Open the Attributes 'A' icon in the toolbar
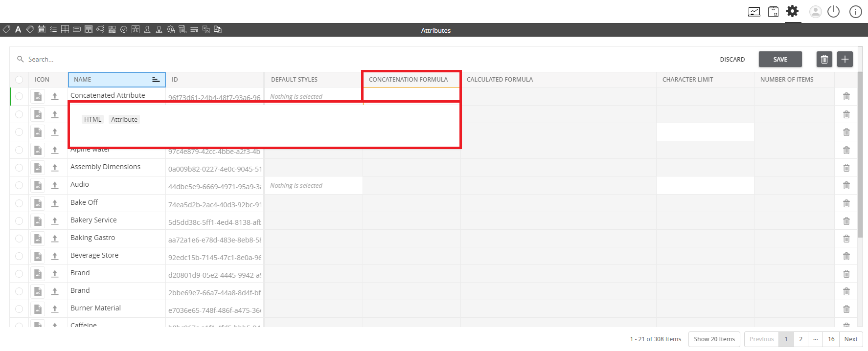The height and width of the screenshot is (351, 868). (x=18, y=29)
